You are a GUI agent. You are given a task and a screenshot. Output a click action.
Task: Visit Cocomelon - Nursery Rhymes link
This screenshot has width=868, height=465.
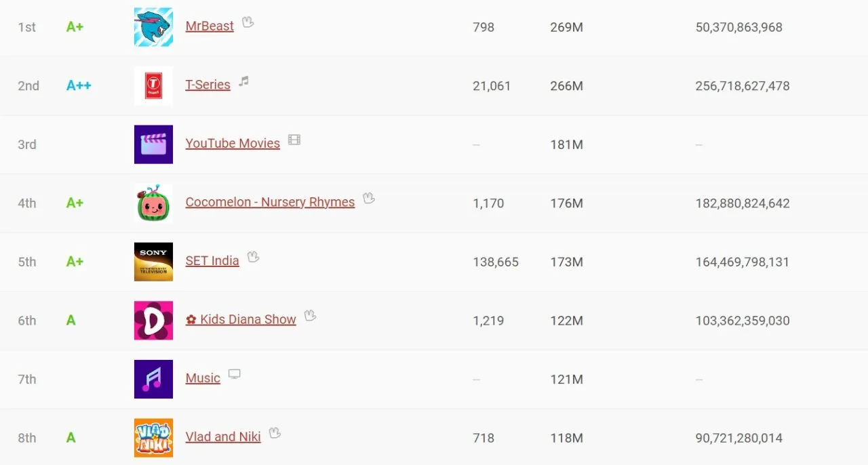tap(270, 202)
